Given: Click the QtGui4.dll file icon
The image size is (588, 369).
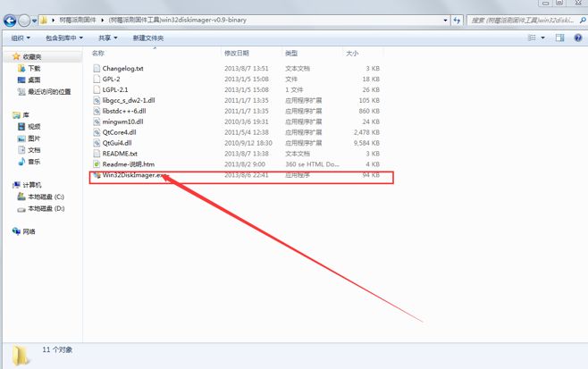Looking at the screenshot, I should [97, 143].
